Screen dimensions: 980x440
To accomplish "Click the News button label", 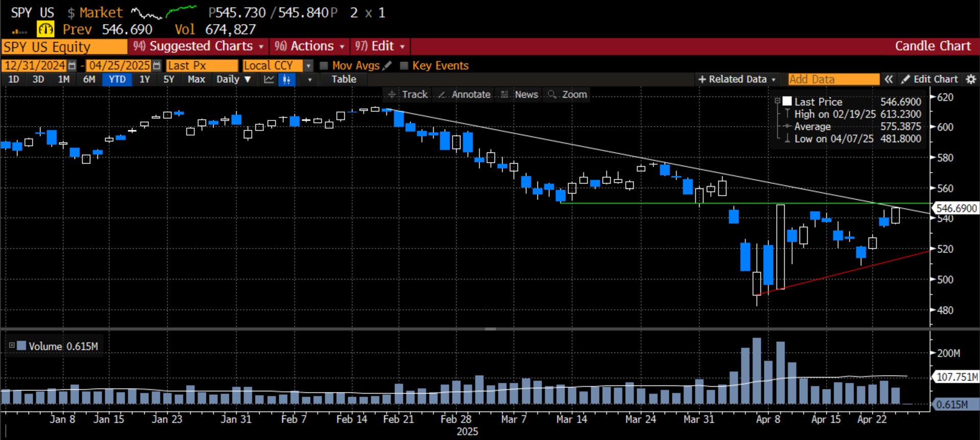I will coord(526,95).
